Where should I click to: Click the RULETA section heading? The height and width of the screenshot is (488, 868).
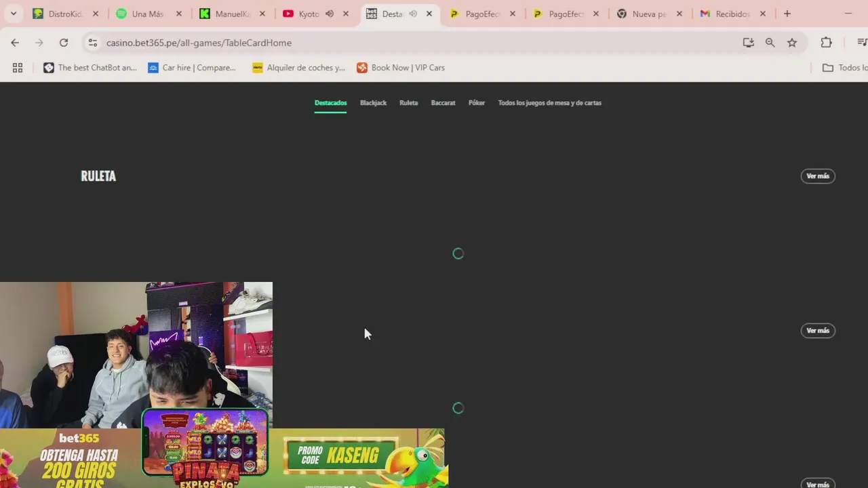pos(98,176)
